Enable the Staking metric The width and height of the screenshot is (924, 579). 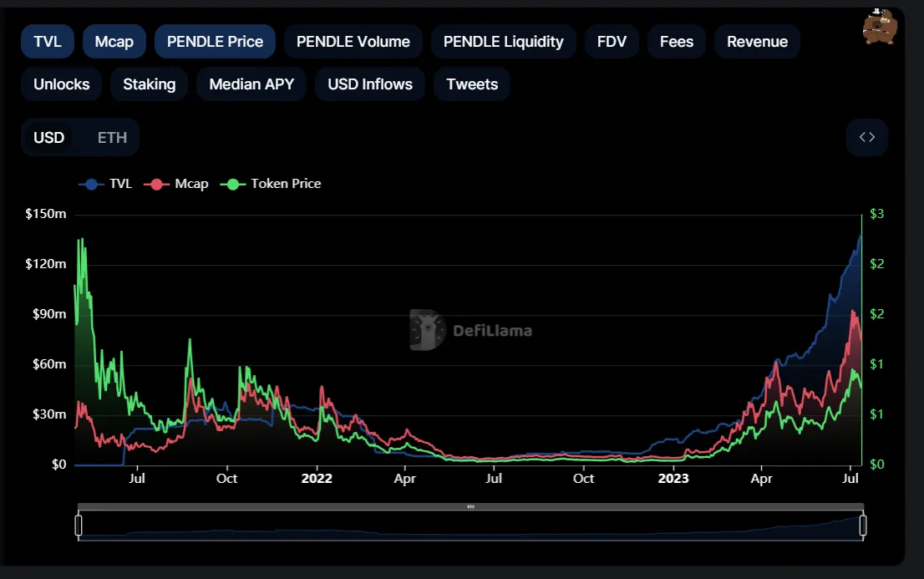[149, 84]
